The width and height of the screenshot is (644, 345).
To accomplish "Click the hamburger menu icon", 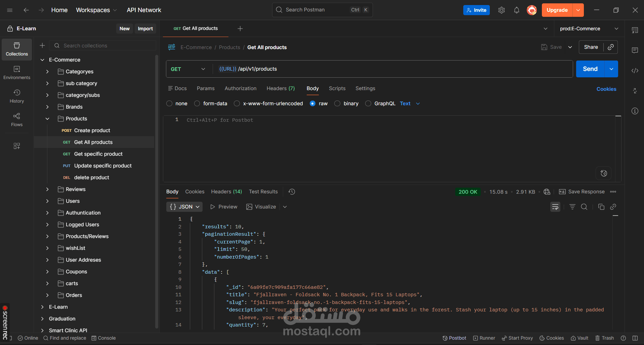I will pyautogui.click(x=10, y=10).
